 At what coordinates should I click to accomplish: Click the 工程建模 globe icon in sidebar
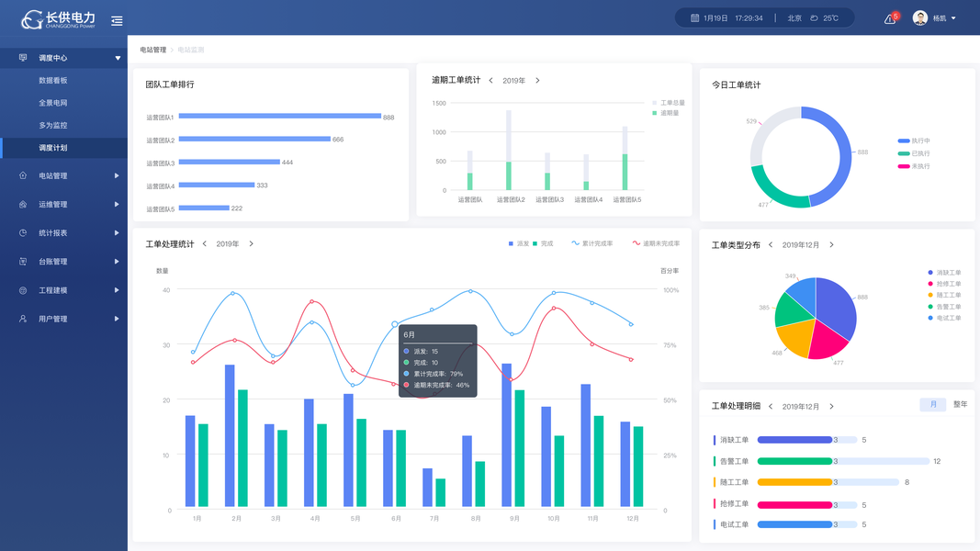[x=23, y=290]
